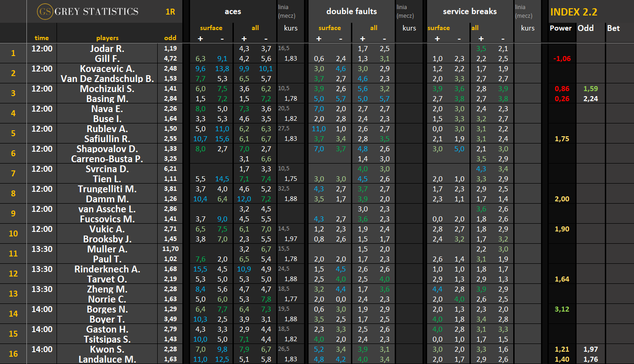Select player cell Jodar R.
The height and width of the screenshot is (364, 634).
point(107,48)
